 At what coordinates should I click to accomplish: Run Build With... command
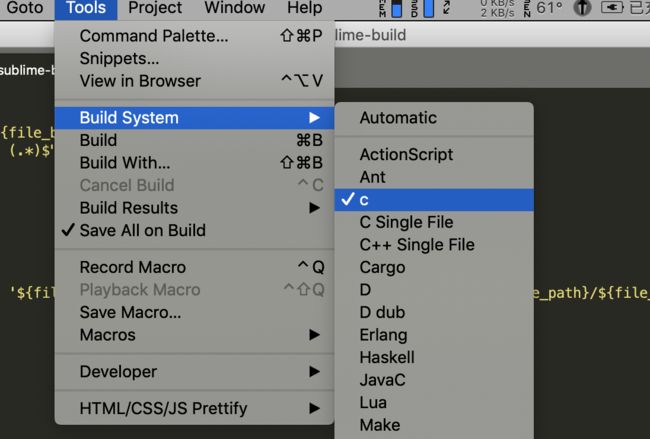coord(194,163)
